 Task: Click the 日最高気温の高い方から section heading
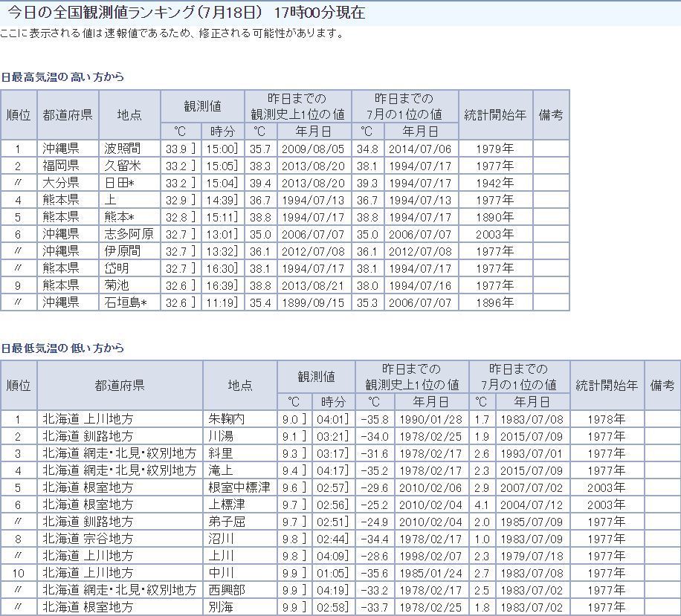[x=62, y=77]
